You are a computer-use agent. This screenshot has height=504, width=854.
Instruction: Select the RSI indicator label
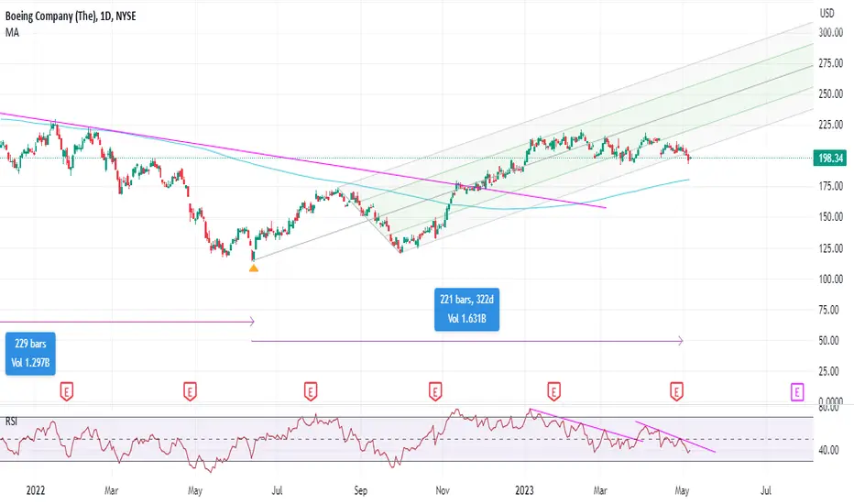click(11, 422)
